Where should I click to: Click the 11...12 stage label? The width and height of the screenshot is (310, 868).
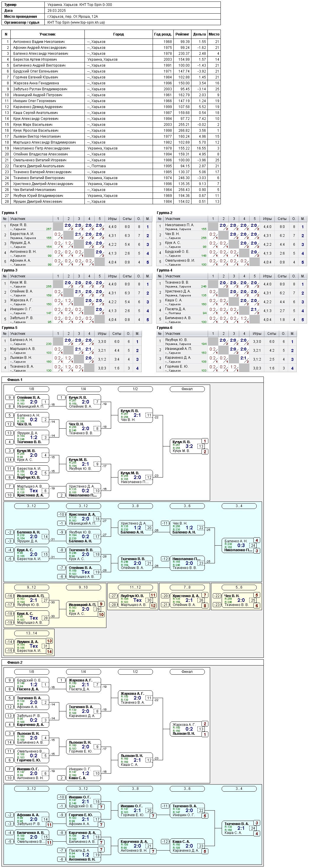click(135, 587)
